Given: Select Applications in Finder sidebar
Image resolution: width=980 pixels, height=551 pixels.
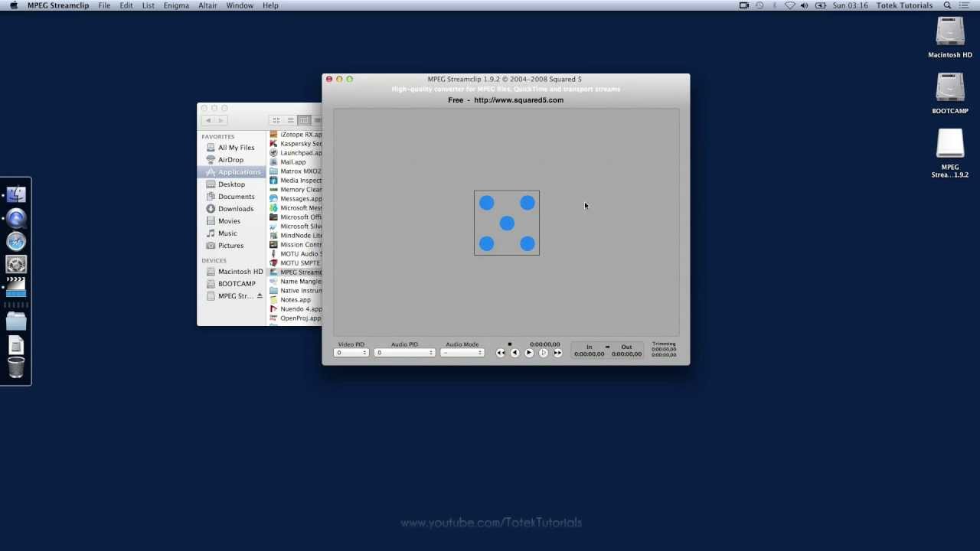Looking at the screenshot, I should point(233,172).
